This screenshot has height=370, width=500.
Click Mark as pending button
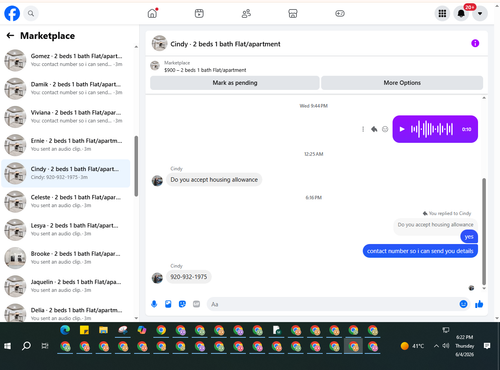pyautogui.click(x=235, y=83)
